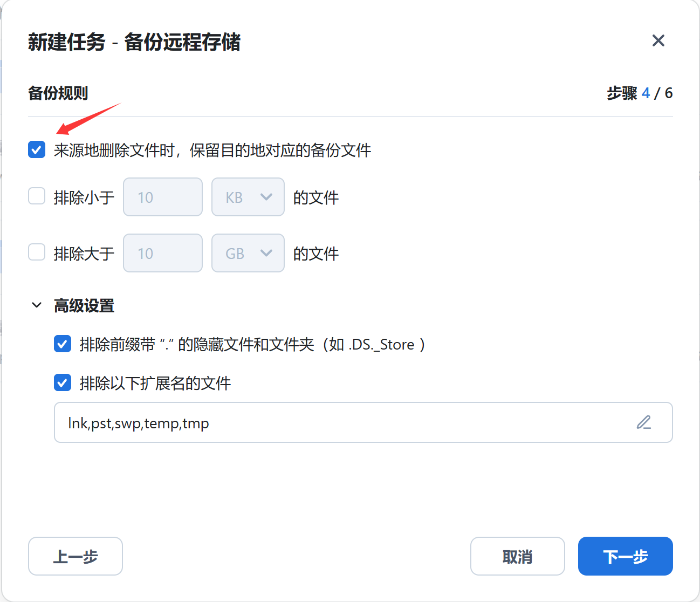This screenshot has width=700, height=602.
Task: Click the 步骤 4 / 6 step indicator
Action: [640, 93]
